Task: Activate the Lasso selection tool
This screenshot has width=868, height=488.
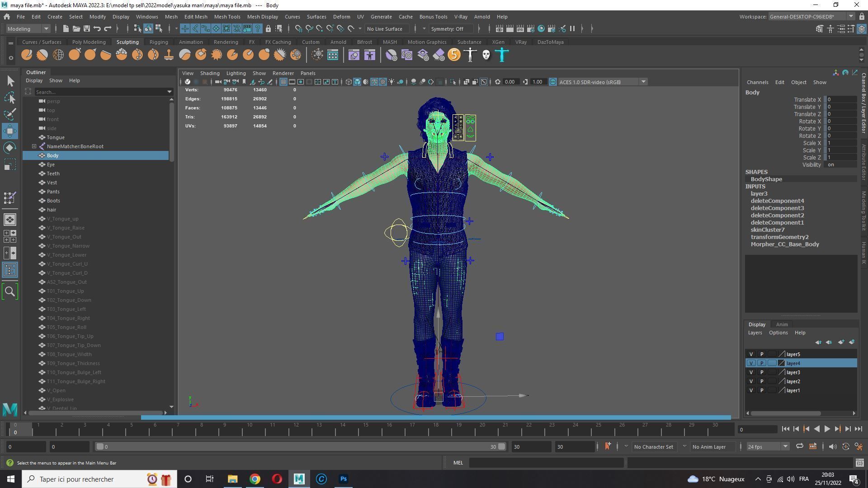Action: pyautogui.click(x=10, y=98)
